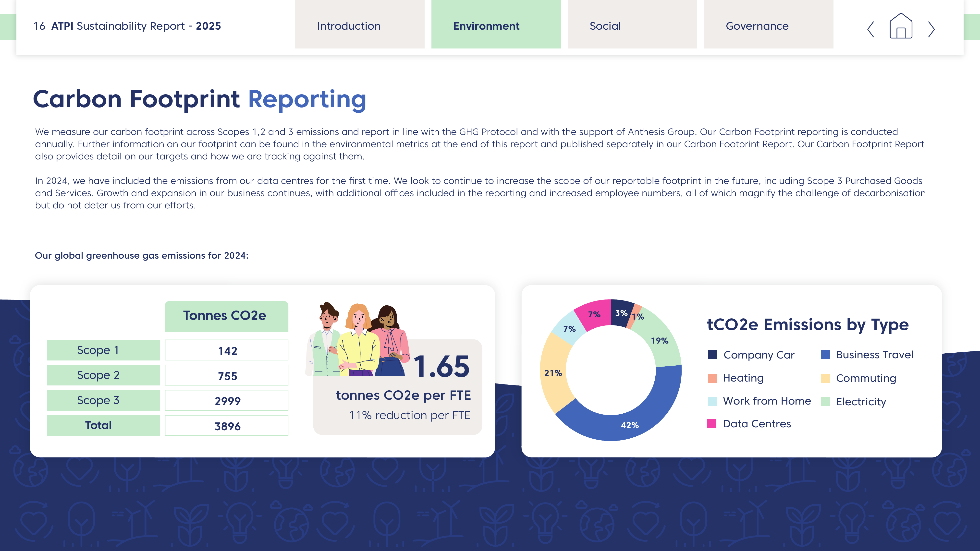This screenshot has height=551, width=980.
Task: Click the previous page arrow
Action: coord(870,29)
